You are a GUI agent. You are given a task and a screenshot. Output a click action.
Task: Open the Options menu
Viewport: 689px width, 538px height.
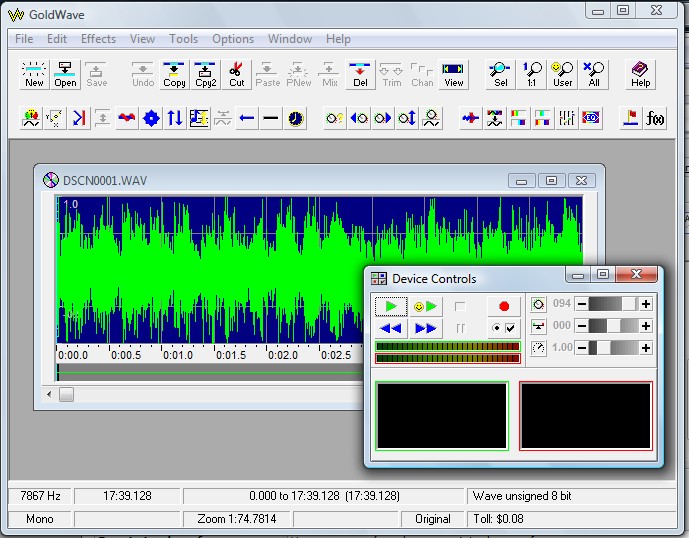pyautogui.click(x=233, y=39)
